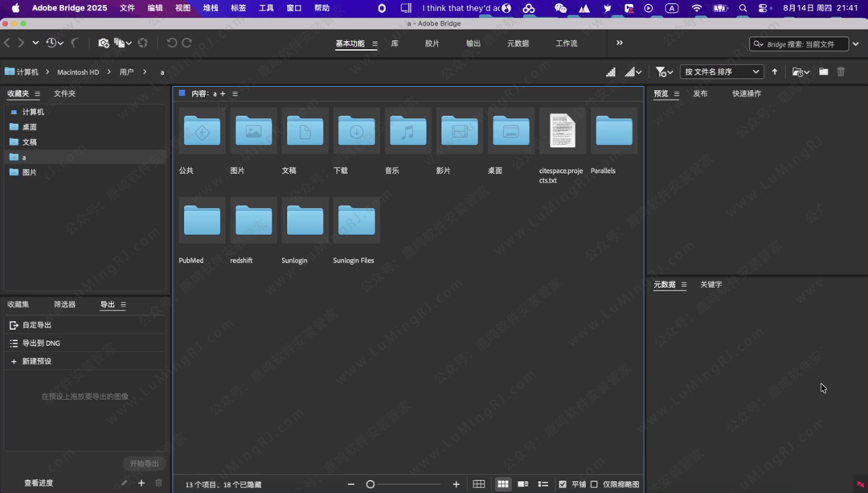Switch to thumbnail grid view

point(502,484)
